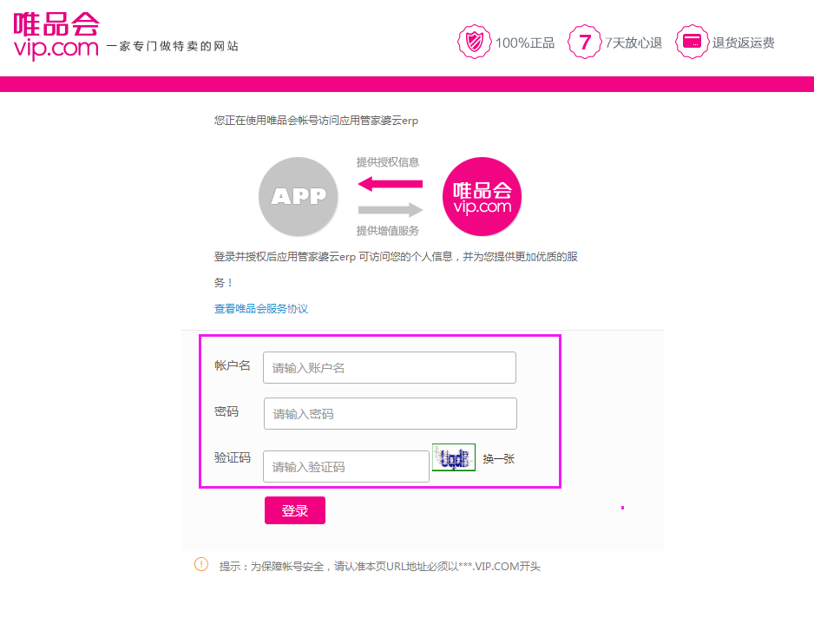The height and width of the screenshot is (644, 814).
Task: Click the 唯品会 vip.com logo in header
Action: 56,36
